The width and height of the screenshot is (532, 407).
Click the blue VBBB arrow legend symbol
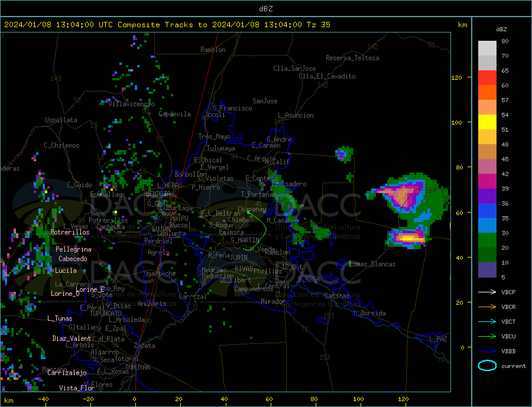coord(487,351)
